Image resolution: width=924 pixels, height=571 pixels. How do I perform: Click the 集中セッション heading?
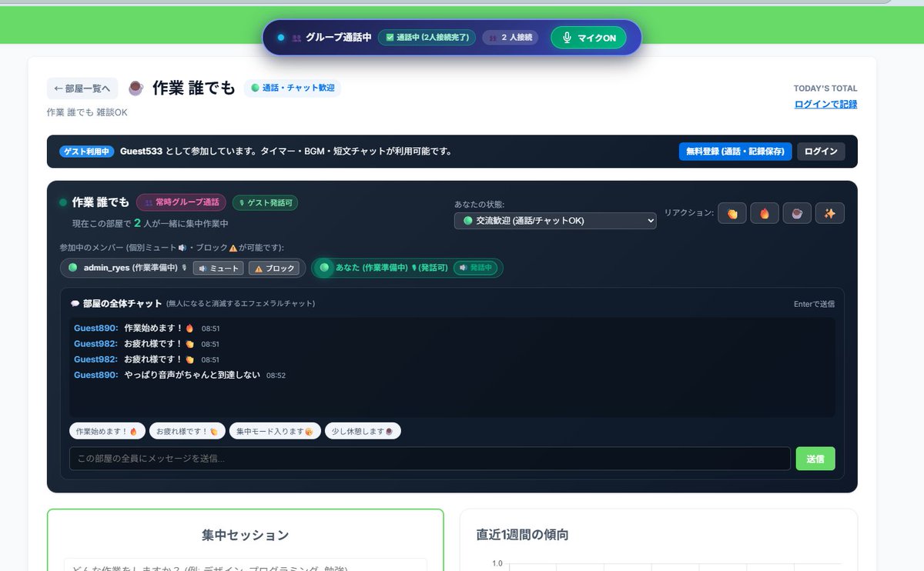click(246, 535)
